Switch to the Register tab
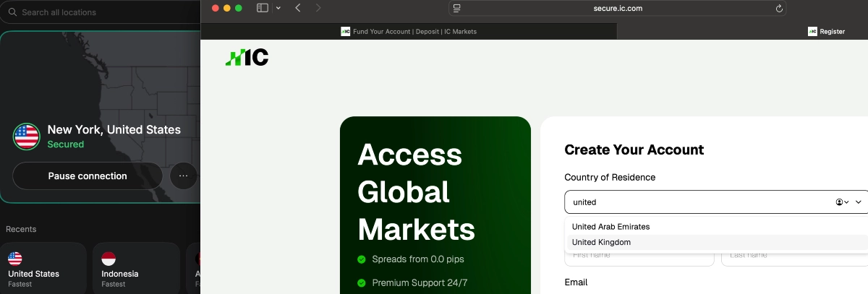 (826, 31)
